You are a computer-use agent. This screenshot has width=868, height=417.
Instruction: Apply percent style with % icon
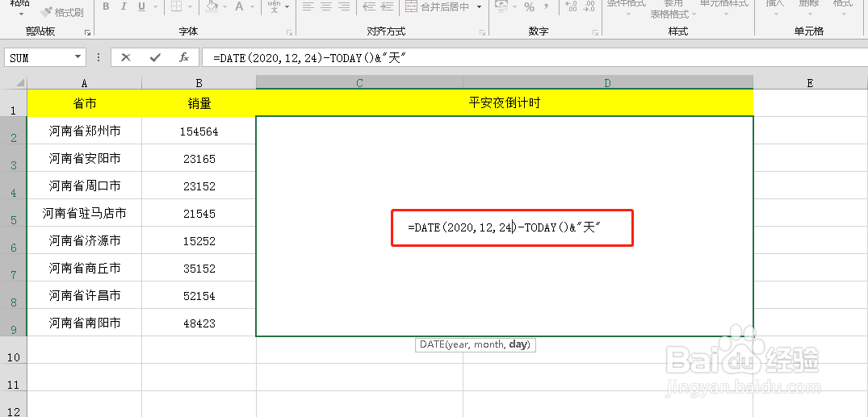pos(529,6)
